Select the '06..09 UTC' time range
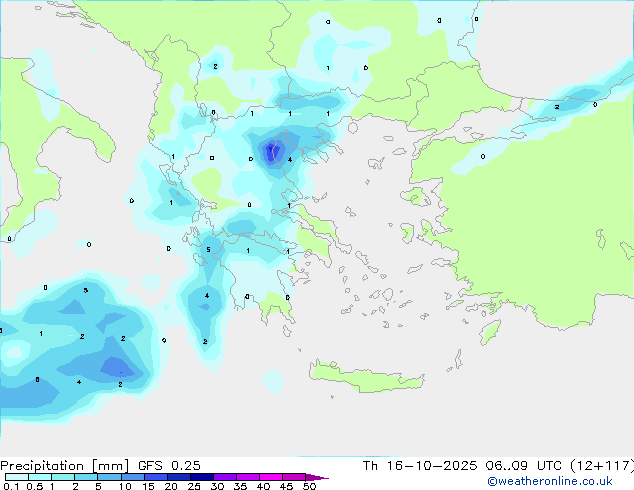 (523, 466)
